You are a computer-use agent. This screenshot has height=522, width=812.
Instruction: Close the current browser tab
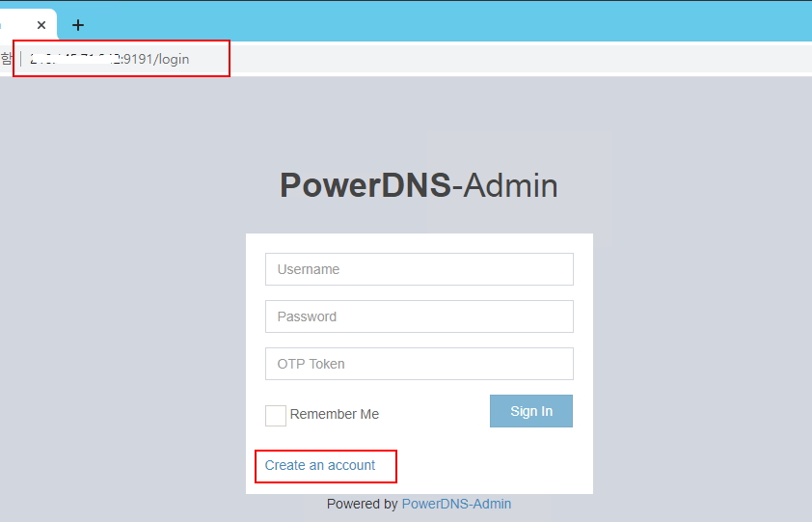pyautogui.click(x=41, y=25)
